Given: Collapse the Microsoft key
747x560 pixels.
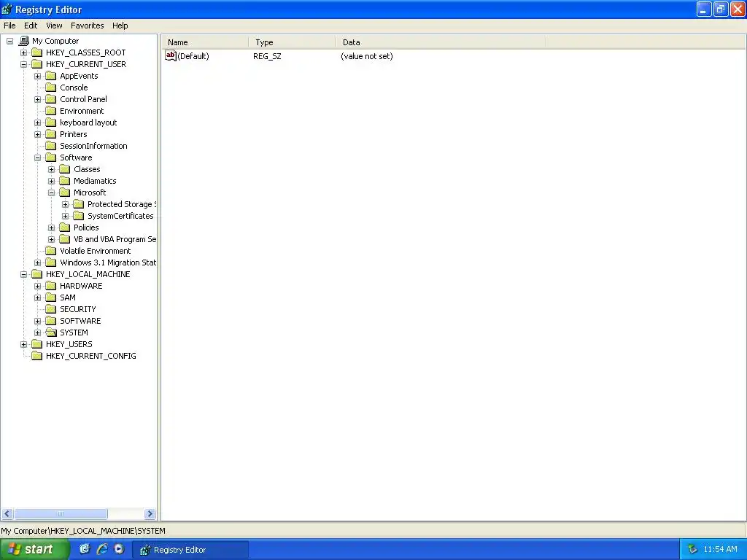Looking at the screenshot, I should [52, 192].
